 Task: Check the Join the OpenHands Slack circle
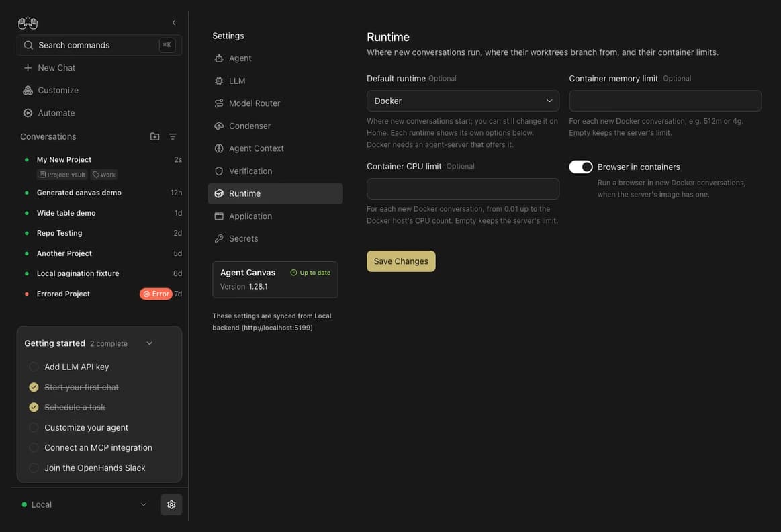tap(34, 468)
